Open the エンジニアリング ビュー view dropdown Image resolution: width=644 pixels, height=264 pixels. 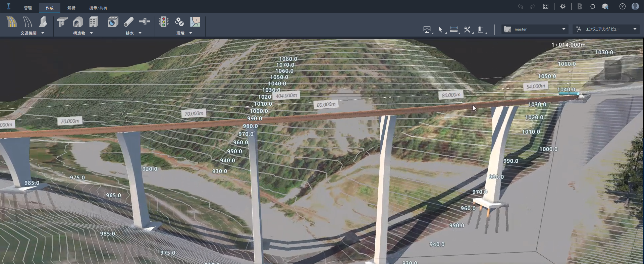click(x=606, y=29)
